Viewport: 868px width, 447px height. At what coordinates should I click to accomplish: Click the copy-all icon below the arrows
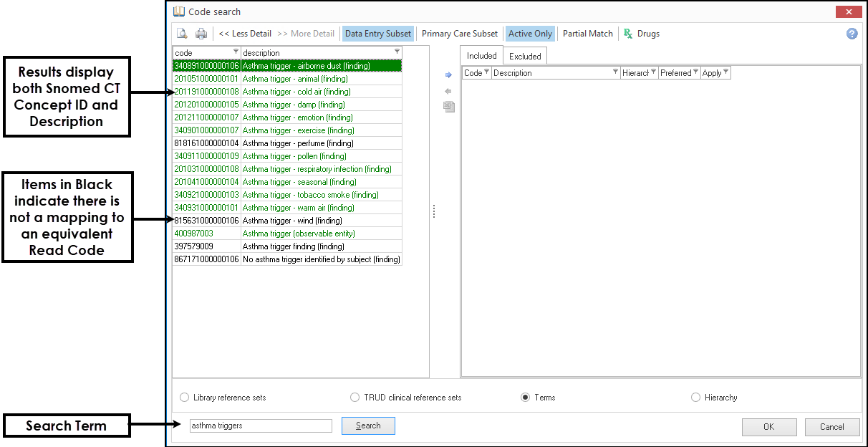(x=449, y=107)
